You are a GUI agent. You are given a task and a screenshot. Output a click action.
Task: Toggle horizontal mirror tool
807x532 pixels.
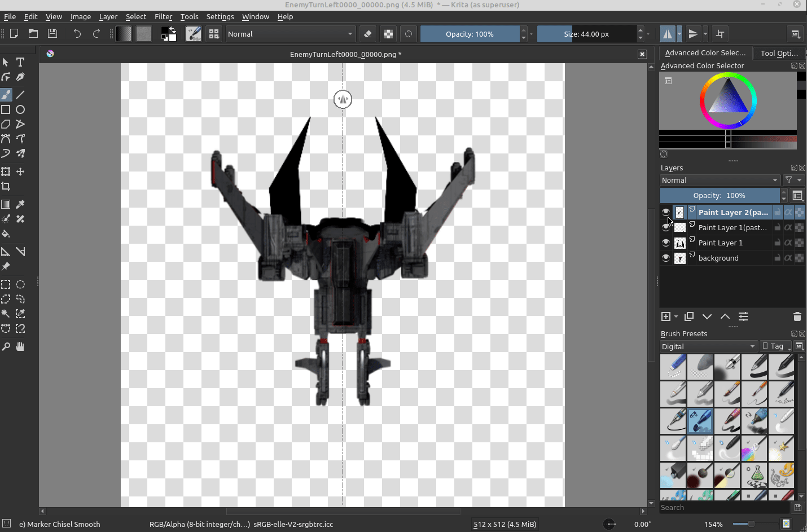(x=668, y=34)
